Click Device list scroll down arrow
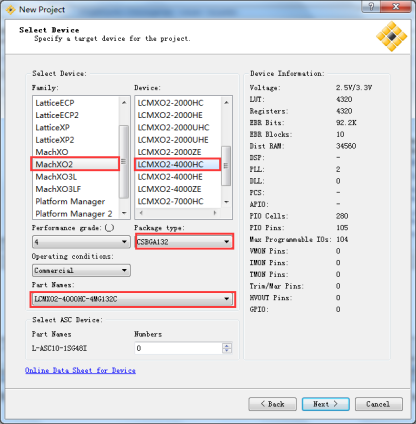416x424 pixels. [226, 202]
